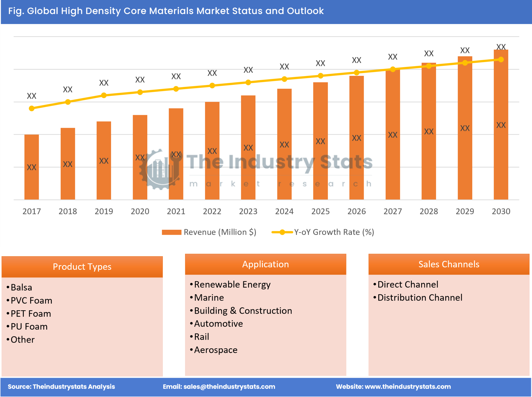This screenshot has width=532, height=397.
Task: Select the 2030 revenue bar
Action: pyautogui.click(x=501, y=124)
